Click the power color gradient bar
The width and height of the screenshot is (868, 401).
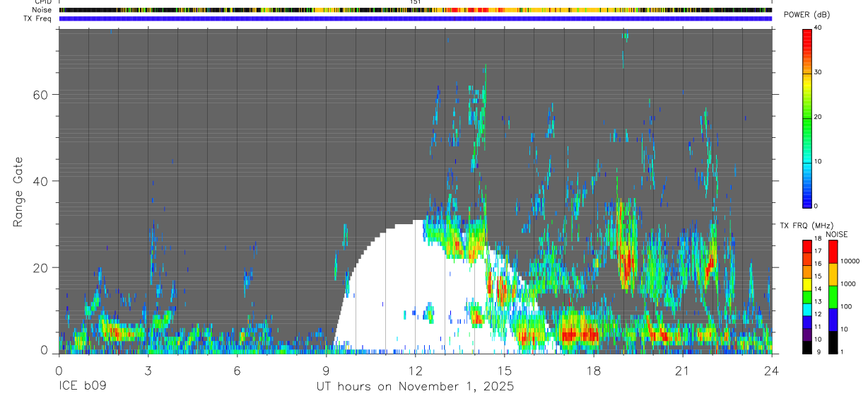[x=807, y=117]
